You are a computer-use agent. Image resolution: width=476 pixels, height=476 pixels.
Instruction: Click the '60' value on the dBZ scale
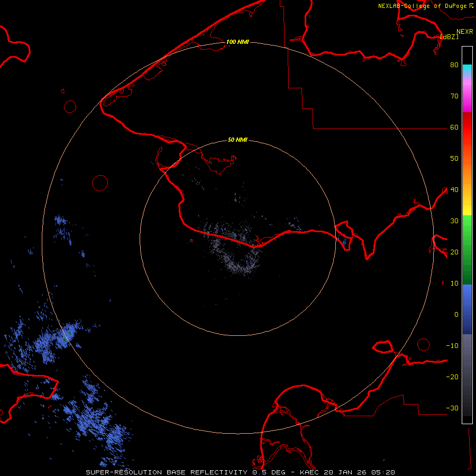coord(454,127)
